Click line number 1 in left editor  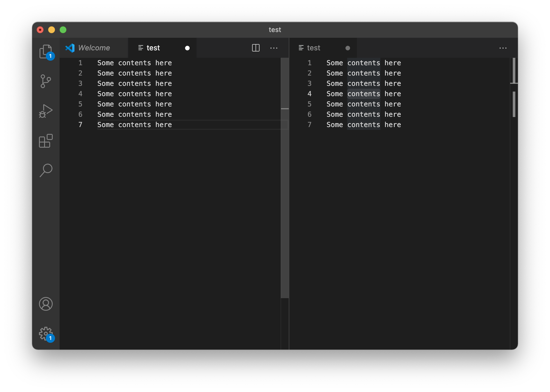coord(80,63)
